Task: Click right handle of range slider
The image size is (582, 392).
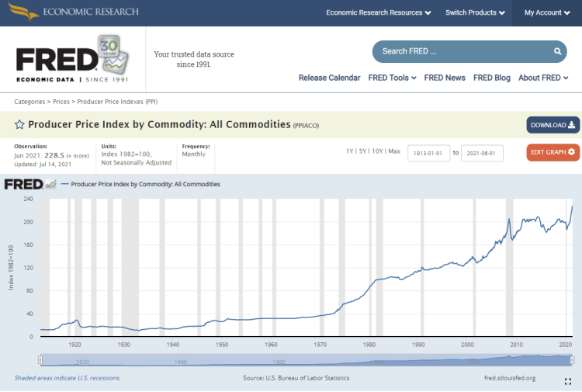Action: tap(572, 359)
